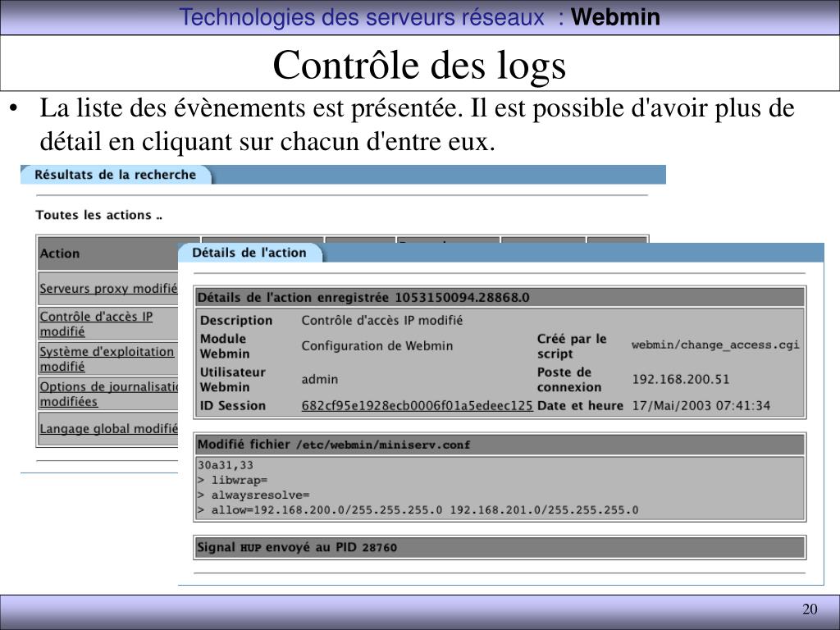Select the 'Détails de l'action' tab
Image resolution: width=840 pixels, height=630 pixels.
click(249, 253)
